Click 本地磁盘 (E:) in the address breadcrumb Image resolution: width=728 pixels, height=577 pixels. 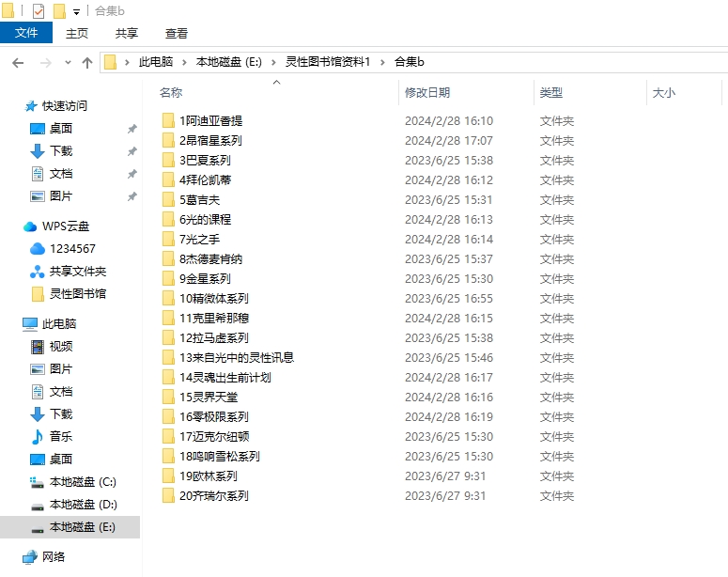point(229,62)
